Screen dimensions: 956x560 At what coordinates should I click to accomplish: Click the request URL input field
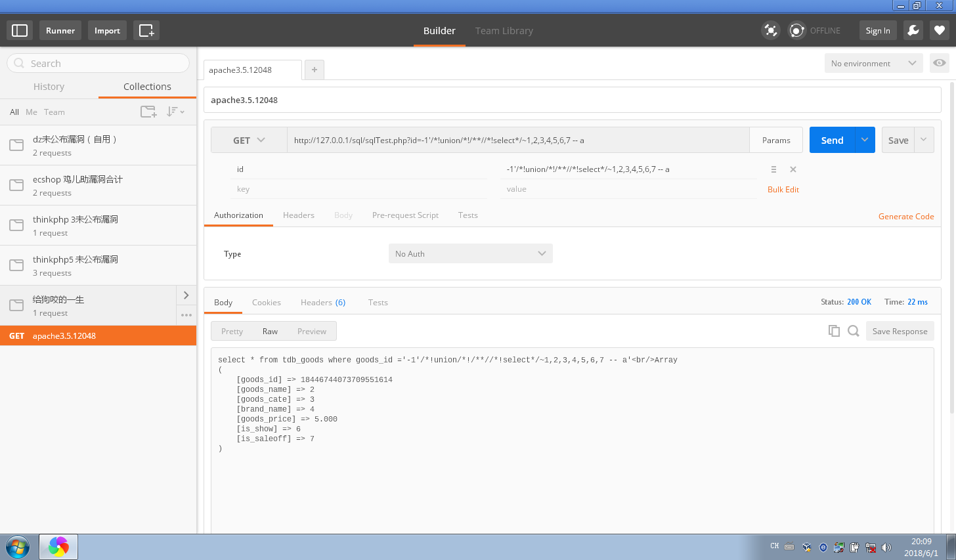(x=518, y=140)
